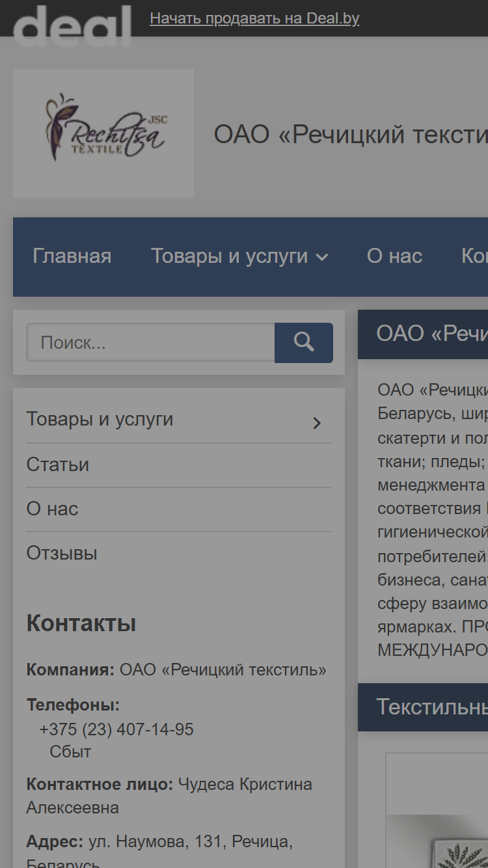Click the 'ОАО «Речи' about-section header

(x=423, y=334)
